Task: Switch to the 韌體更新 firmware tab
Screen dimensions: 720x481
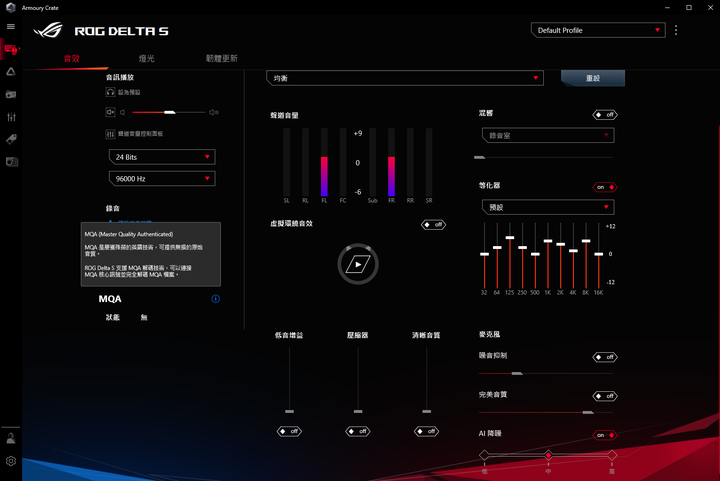Action: pos(221,58)
